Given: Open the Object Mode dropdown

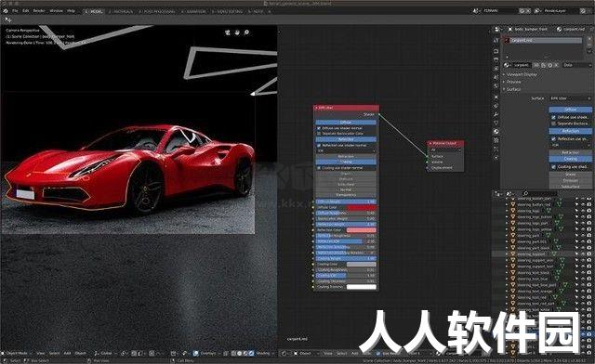Looking at the screenshot, I should click(17, 354).
